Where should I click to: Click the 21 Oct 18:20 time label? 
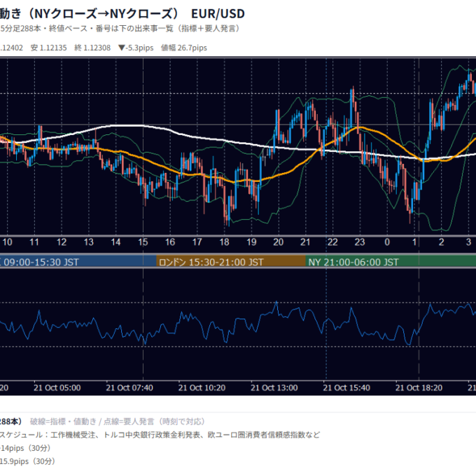tap(419, 388)
